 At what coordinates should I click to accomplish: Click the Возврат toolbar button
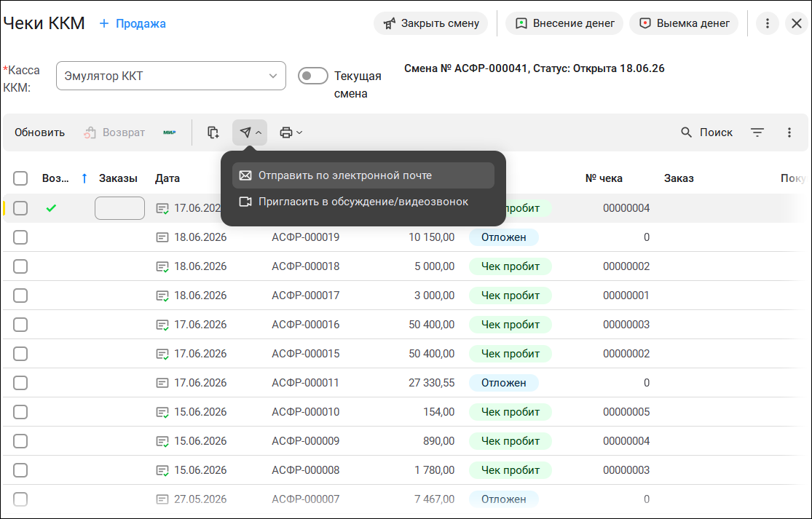[114, 132]
